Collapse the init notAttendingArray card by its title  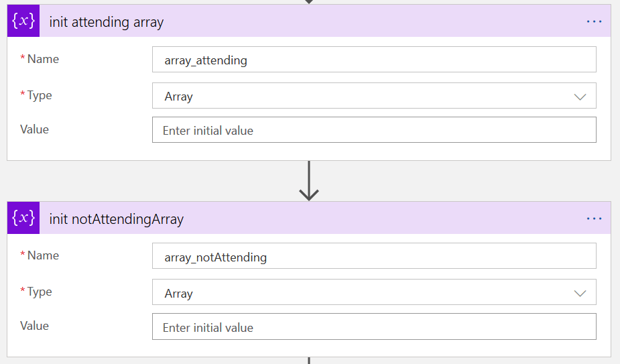(117, 219)
